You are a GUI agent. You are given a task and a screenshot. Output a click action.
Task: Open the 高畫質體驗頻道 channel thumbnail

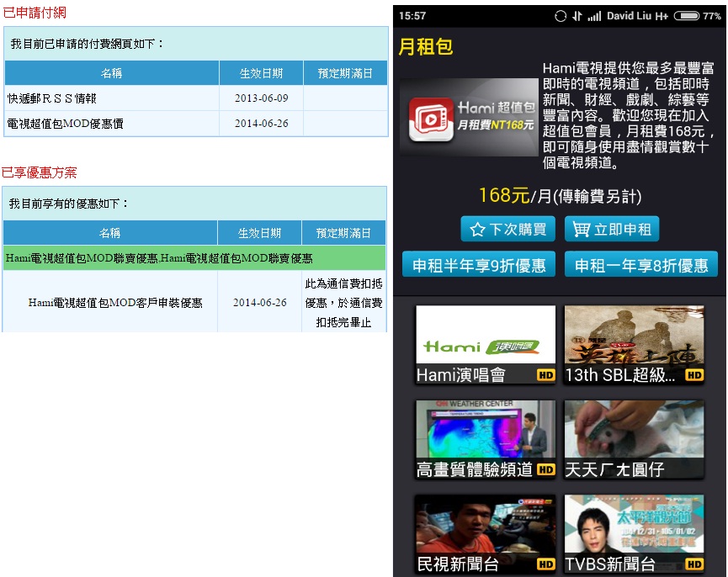pyautogui.click(x=486, y=439)
